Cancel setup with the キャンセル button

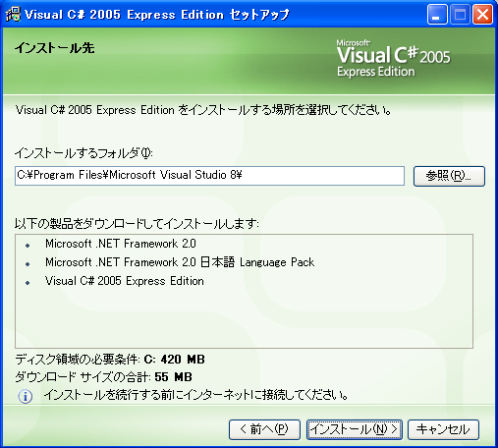pos(443,429)
